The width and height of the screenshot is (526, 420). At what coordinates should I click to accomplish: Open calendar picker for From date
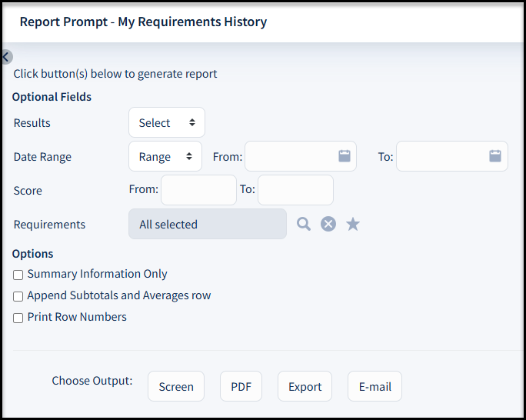point(345,155)
